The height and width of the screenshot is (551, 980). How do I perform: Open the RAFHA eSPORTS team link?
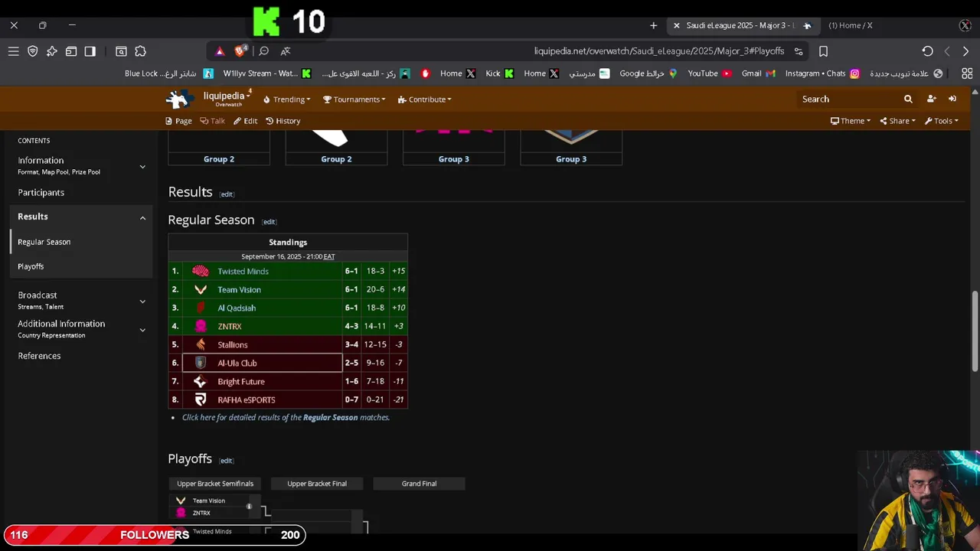[246, 399]
